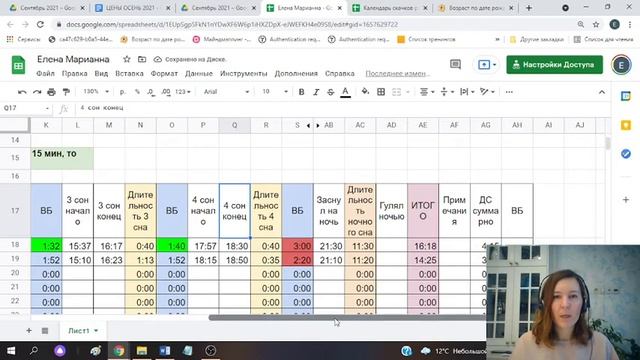This screenshot has height=360, width=640.
Task: Toggle Italic formatting
Action: (x=316, y=92)
